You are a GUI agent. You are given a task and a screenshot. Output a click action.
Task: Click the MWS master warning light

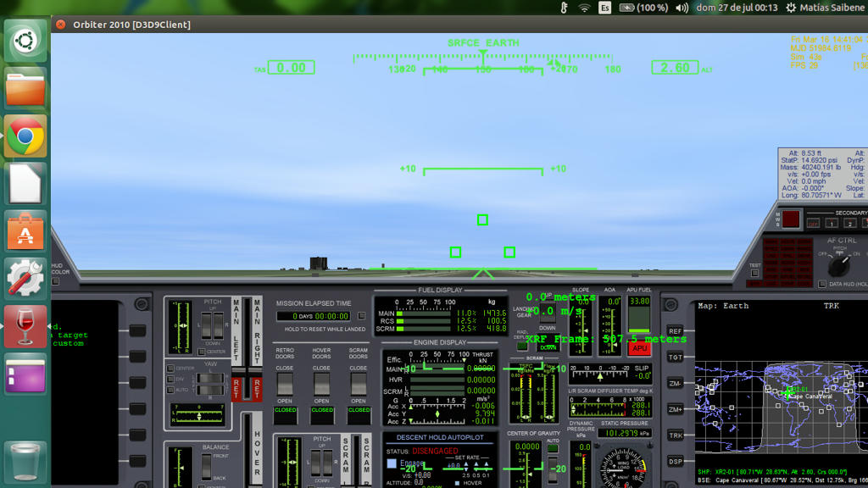[791, 219]
